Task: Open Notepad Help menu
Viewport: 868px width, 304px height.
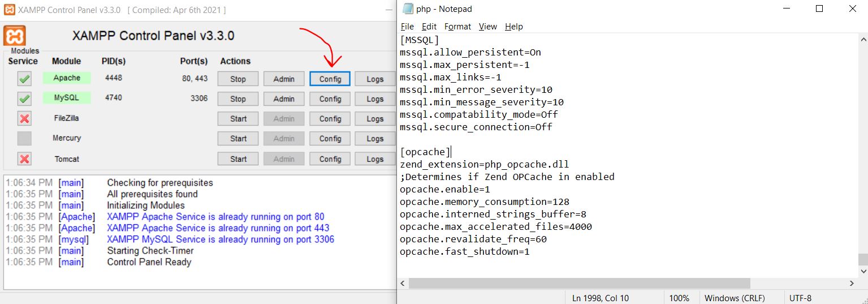Action: (514, 27)
